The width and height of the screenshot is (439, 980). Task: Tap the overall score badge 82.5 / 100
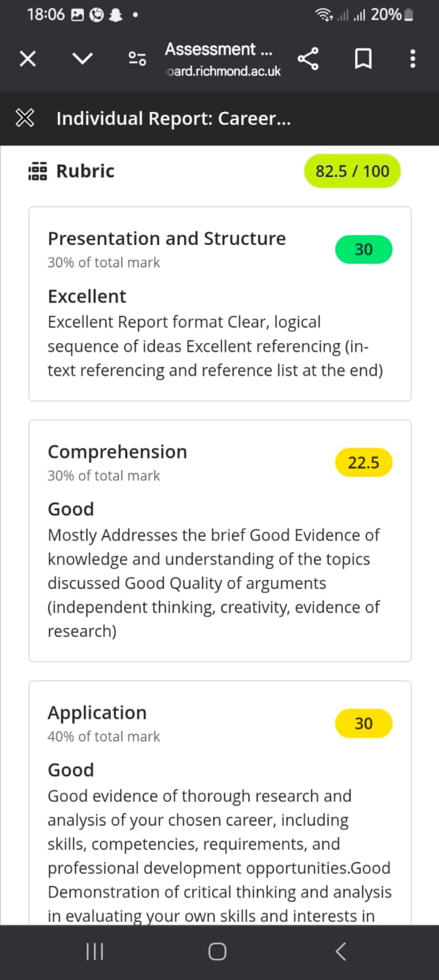tap(352, 171)
